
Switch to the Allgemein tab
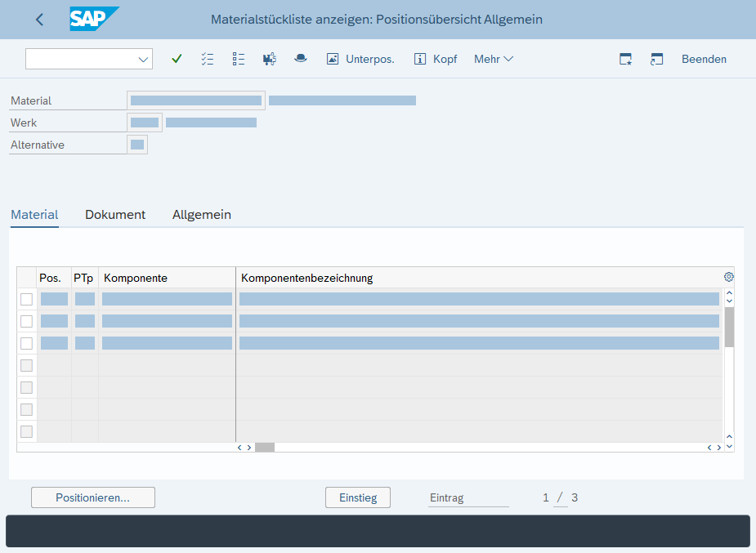coord(202,215)
